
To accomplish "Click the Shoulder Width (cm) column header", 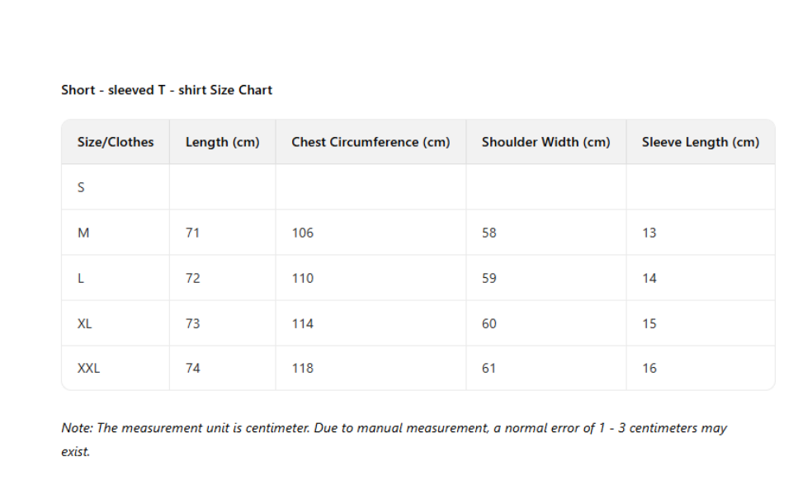I will (545, 142).
